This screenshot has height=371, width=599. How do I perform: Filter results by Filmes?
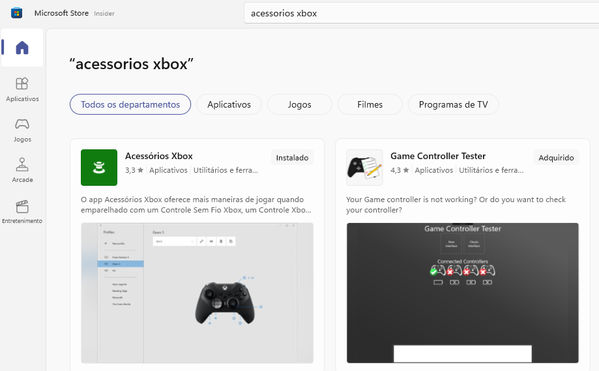(x=370, y=104)
